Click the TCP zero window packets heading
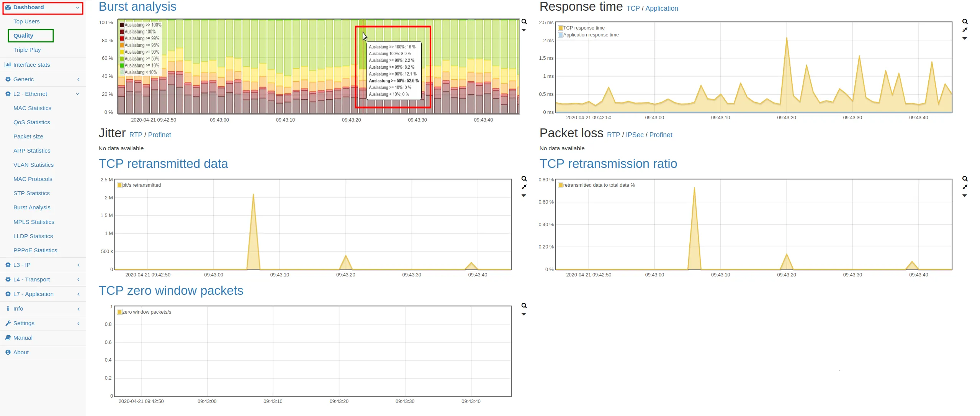 point(171,291)
